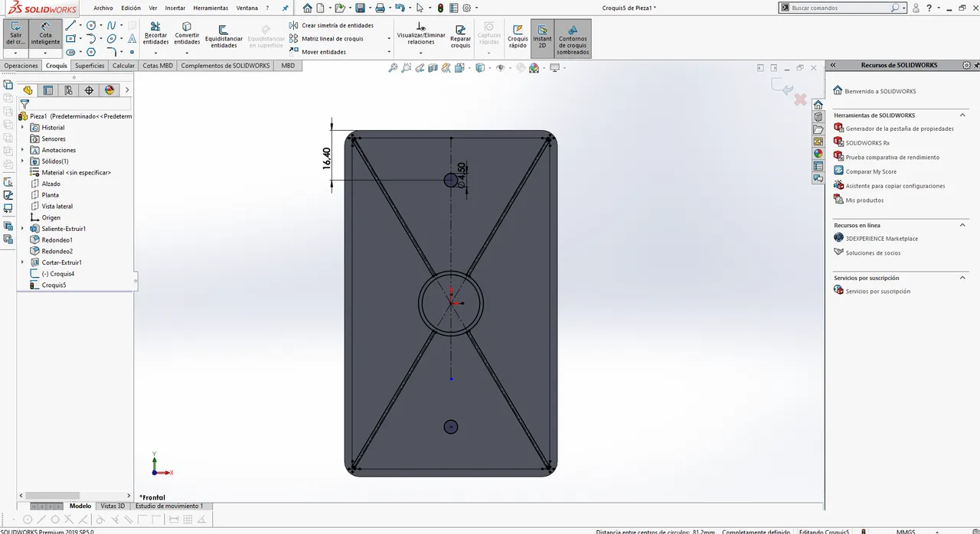The image size is (980, 534).
Task: Collapse Recursos en línea section
Action: point(963,225)
